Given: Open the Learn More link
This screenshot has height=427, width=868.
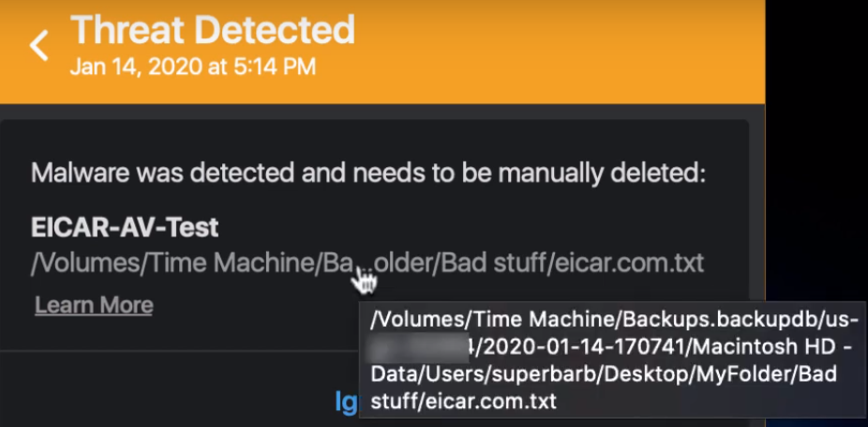Looking at the screenshot, I should point(94,305).
